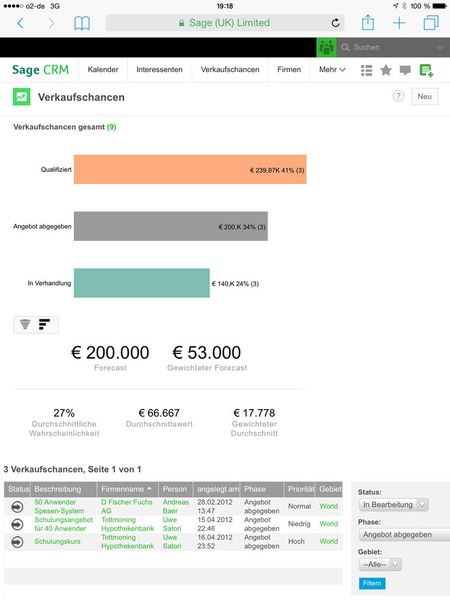Screen dimensions: 450x600
Task: Open favorites star icon
Action: tap(386, 70)
